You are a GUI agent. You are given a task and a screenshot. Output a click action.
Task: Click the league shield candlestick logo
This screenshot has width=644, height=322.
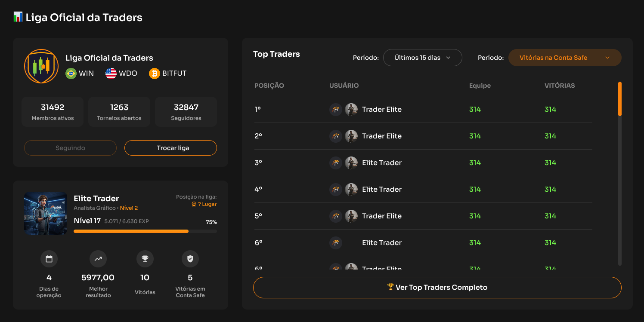[x=41, y=66]
